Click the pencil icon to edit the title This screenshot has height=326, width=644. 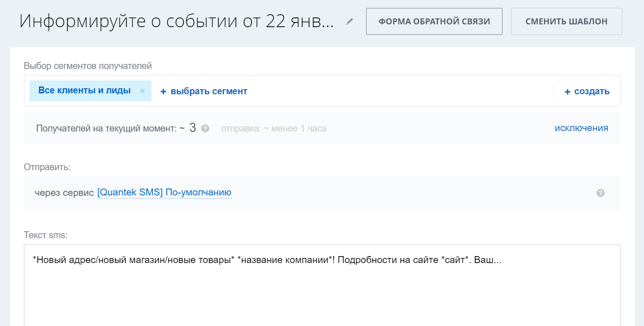pyautogui.click(x=350, y=21)
